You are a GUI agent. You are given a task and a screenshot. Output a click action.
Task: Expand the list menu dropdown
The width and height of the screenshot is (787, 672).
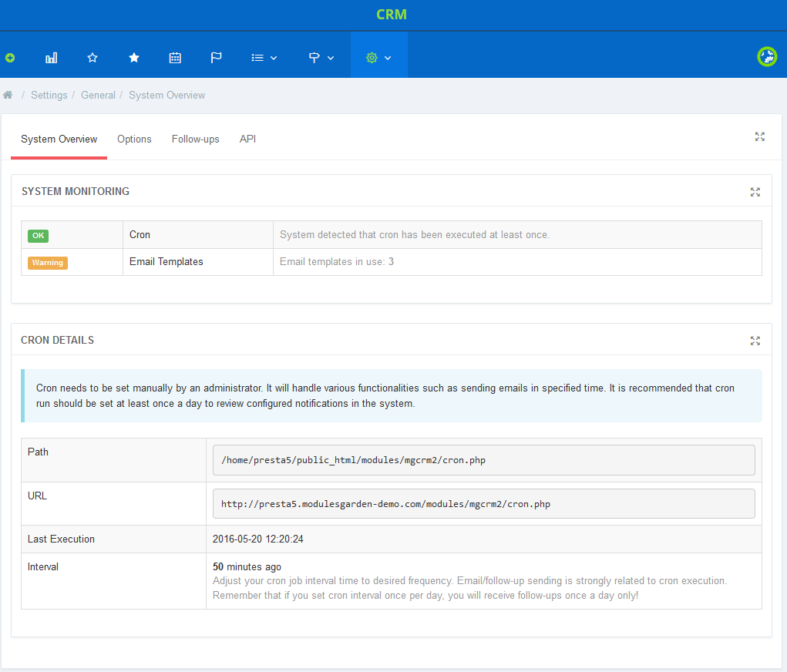coord(264,58)
